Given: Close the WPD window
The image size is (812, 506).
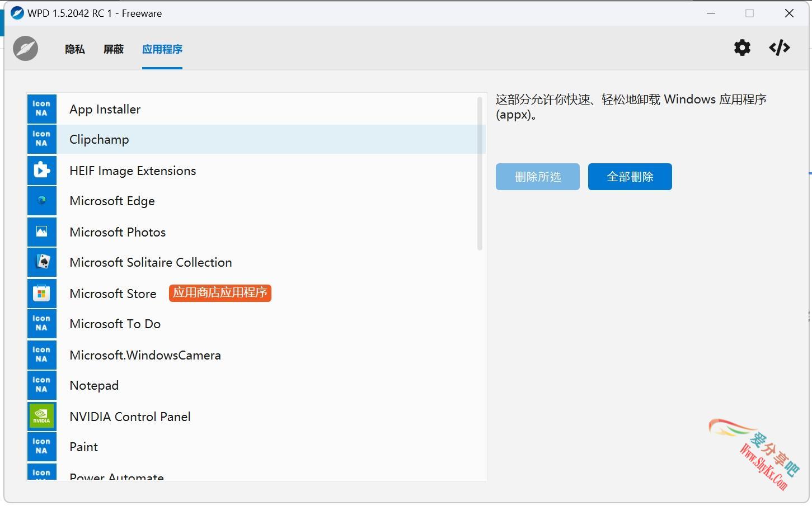Looking at the screenshot, I should pyautogui.click(x=789, y=13).
